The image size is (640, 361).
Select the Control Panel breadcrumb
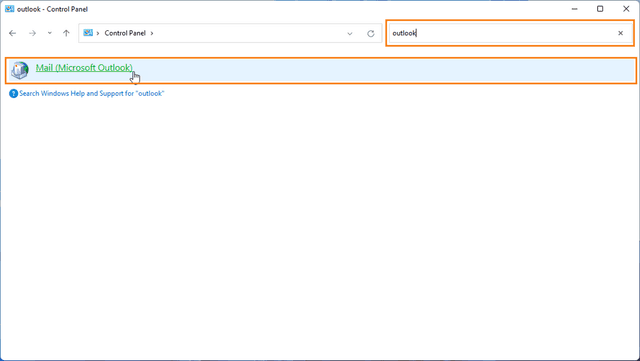point(125,33)
